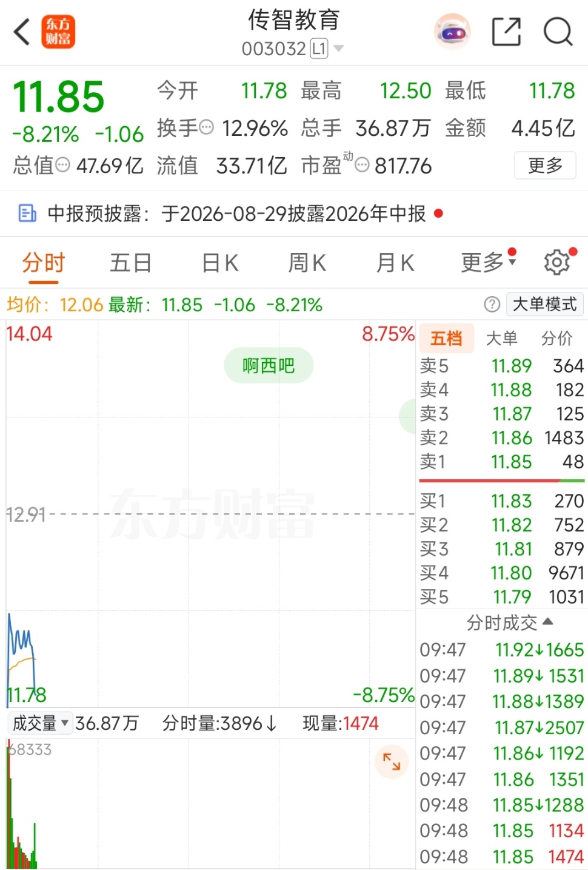
Task: Tap the intraday price line chart
Action: pos(210,514)
